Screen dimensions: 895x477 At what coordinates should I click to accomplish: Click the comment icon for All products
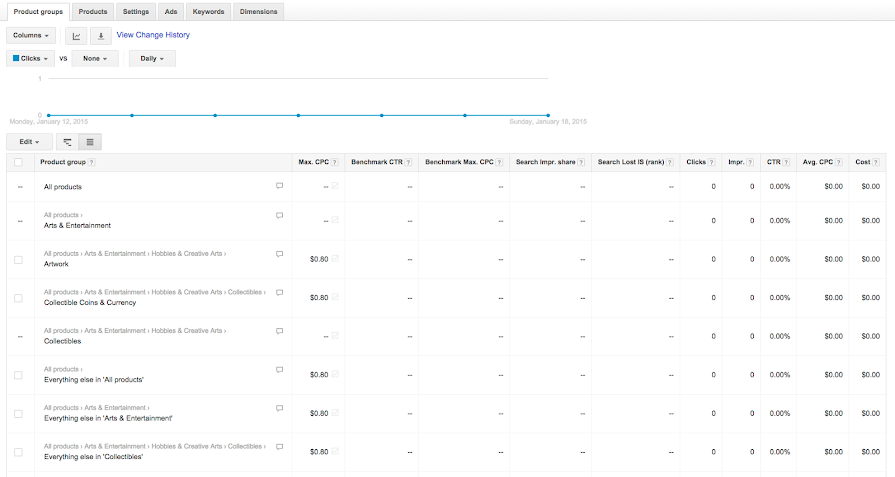coord(279,186)
